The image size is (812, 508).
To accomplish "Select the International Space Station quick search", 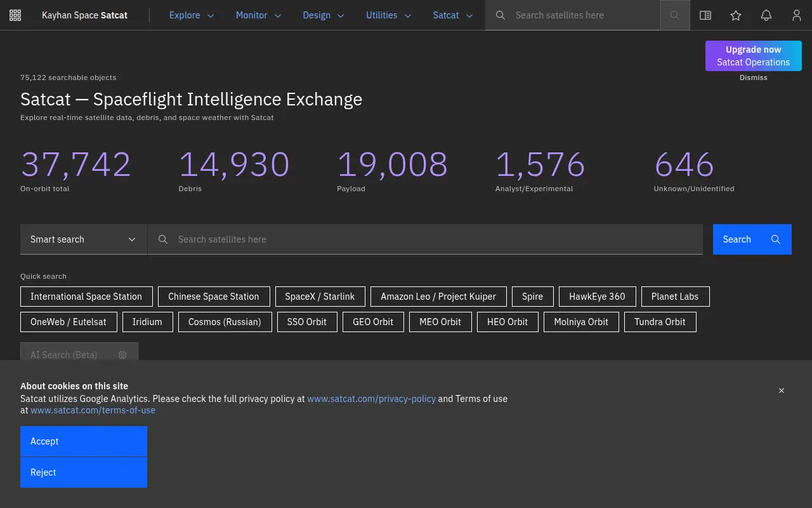I will tap(86, 297).
